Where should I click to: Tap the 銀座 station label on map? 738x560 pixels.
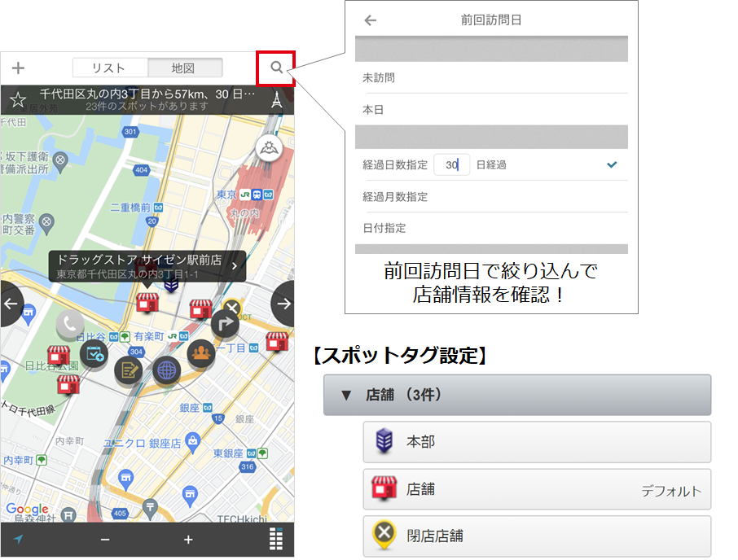[x=190, y=408]
